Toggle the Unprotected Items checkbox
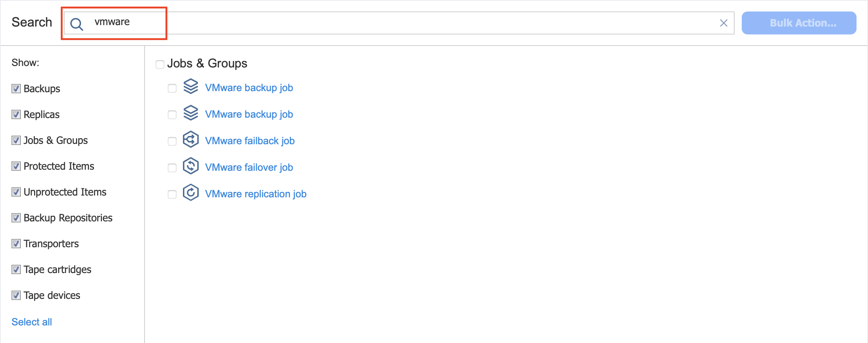This screenshot has width=868, height=343. click(16, 192)
